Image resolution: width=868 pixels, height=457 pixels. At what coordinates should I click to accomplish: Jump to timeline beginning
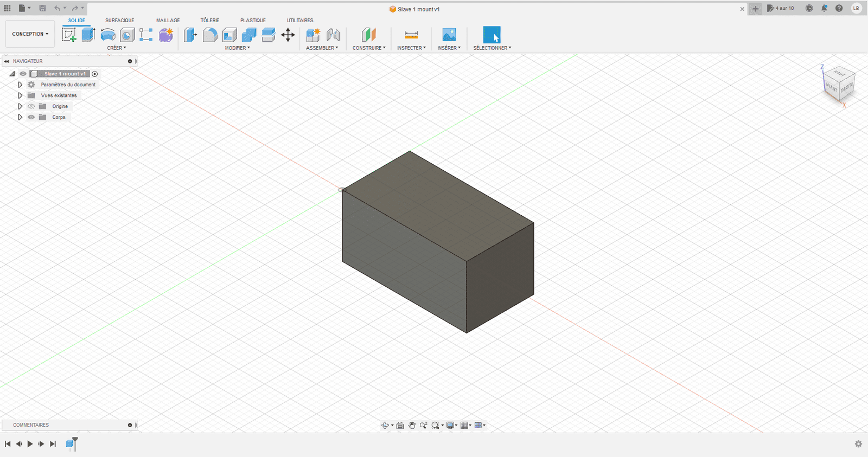point(8,444)
